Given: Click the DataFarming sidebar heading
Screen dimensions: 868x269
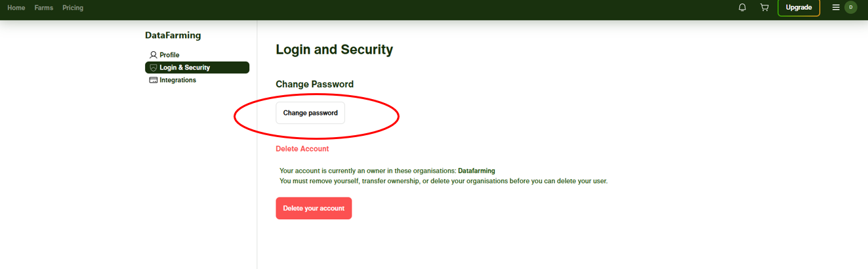Looking at the screenshot, I should pos(173,35).
